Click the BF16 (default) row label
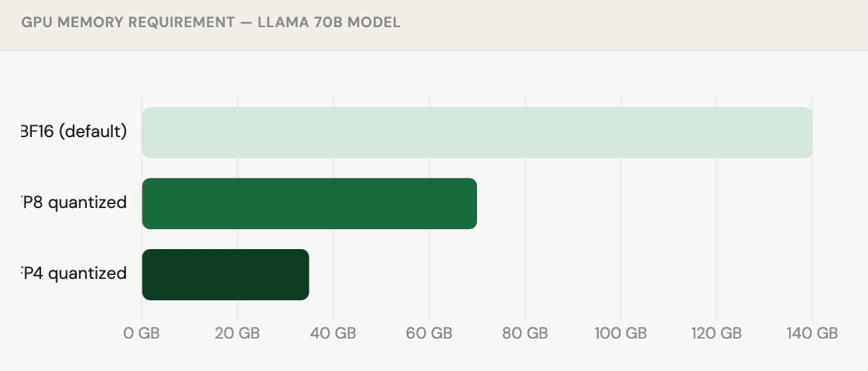Viewport: 868px width, 371px height. [74, 131]
